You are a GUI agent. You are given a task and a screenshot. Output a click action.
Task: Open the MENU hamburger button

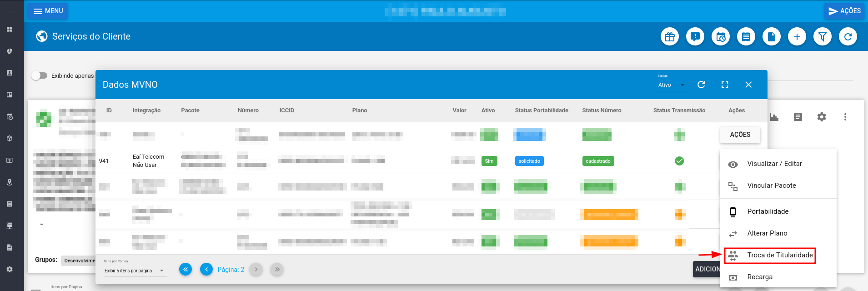pyautogui.click(x=48, y=11)
